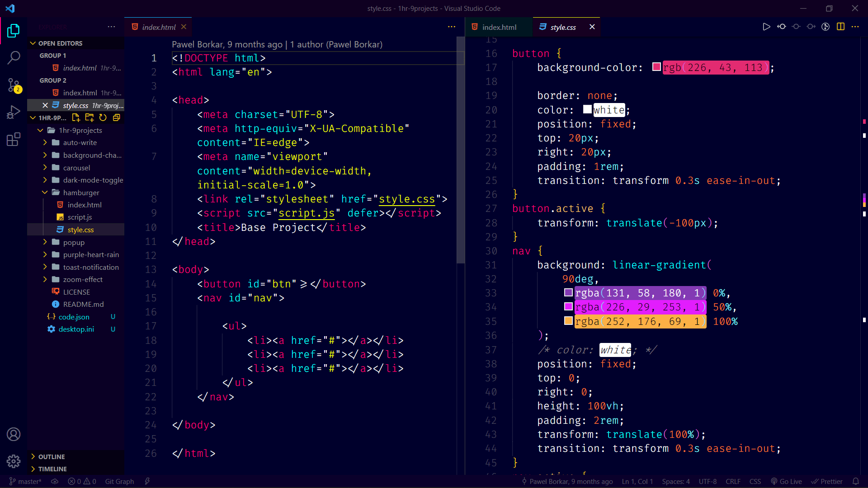
Task: Open Git Graph from the status bar
Action: (119, 481)
